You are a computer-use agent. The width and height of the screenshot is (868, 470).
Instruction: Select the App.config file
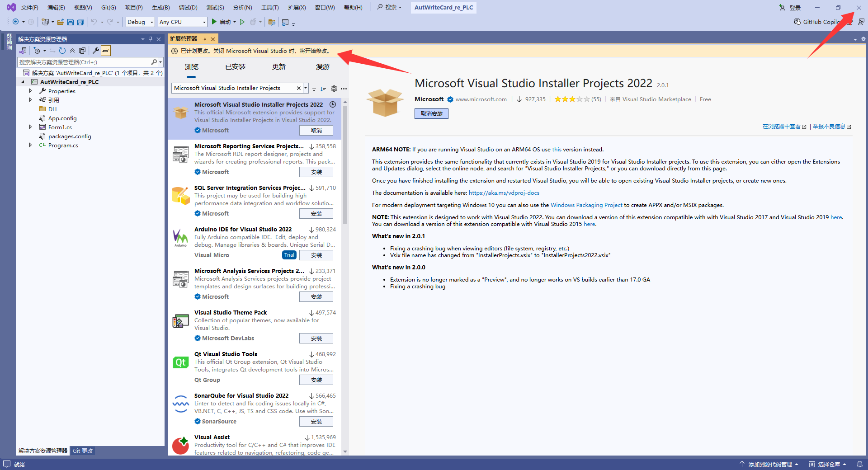(62, 118)
